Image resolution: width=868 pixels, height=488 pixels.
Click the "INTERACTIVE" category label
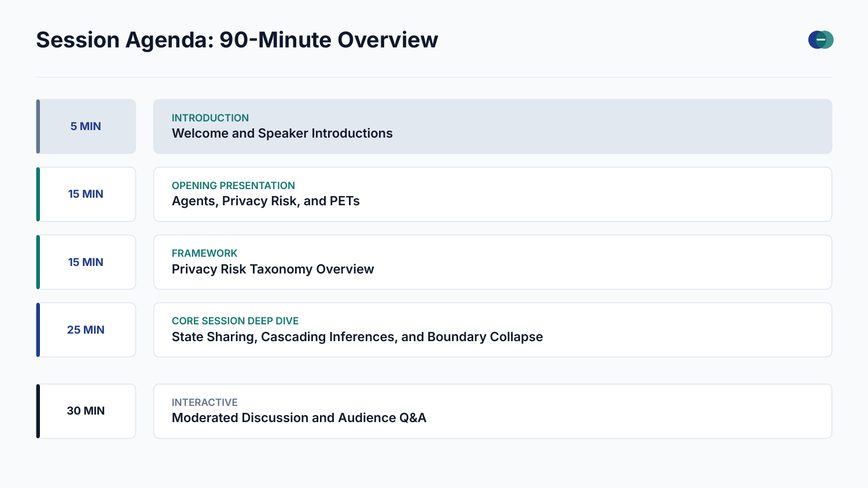204,402
